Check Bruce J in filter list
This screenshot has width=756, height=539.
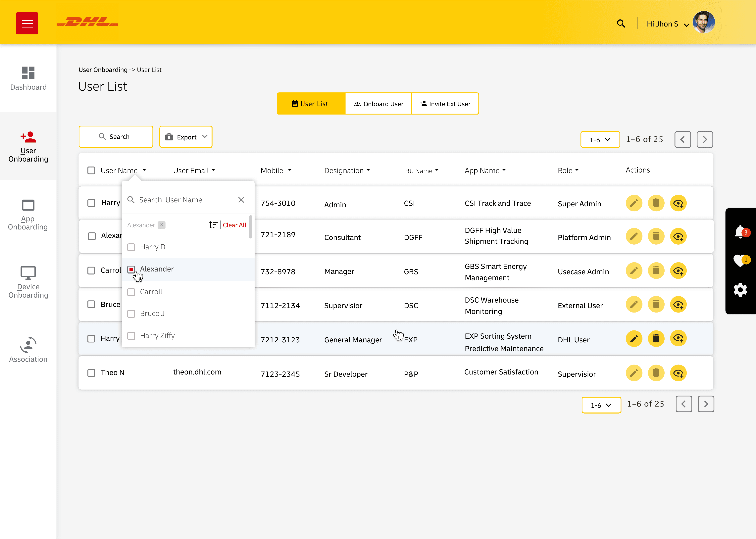[131, 314]
